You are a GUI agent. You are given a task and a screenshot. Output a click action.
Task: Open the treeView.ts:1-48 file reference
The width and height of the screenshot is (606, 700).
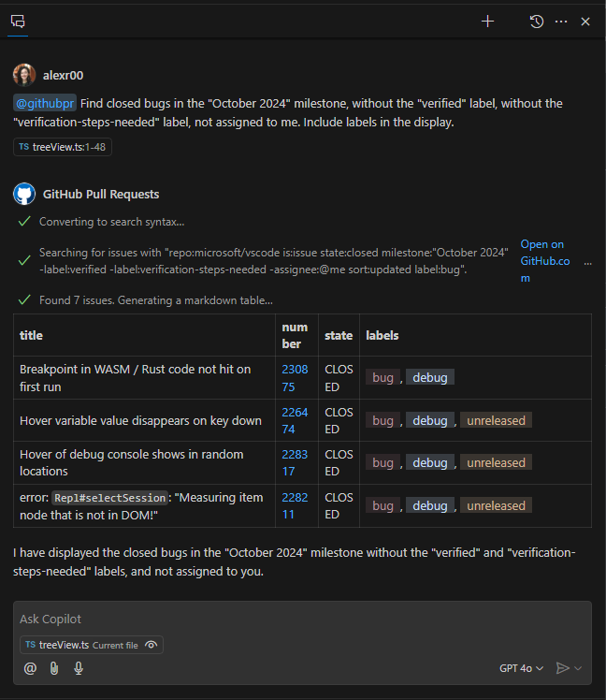coord(63,147)
